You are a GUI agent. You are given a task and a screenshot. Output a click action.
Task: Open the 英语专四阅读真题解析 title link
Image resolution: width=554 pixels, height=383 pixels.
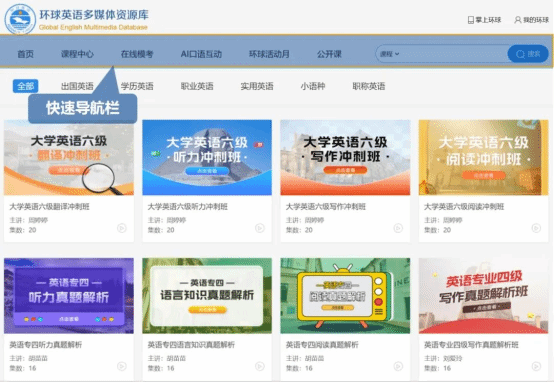point(322,345)
